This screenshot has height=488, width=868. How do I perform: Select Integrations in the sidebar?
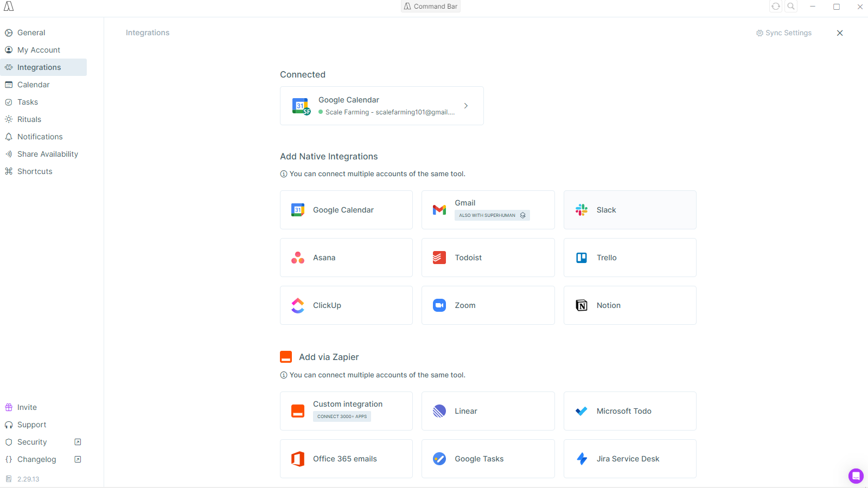pos(43,67)
